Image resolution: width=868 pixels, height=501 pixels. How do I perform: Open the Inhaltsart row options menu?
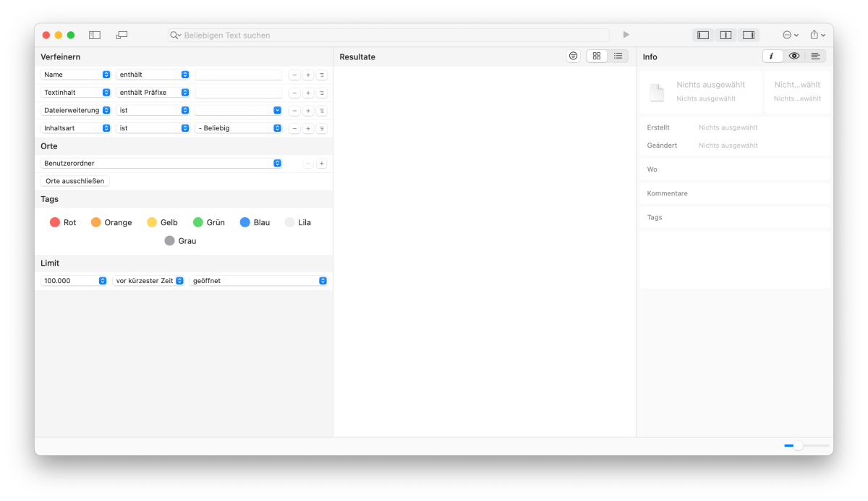tap(322, 128)
